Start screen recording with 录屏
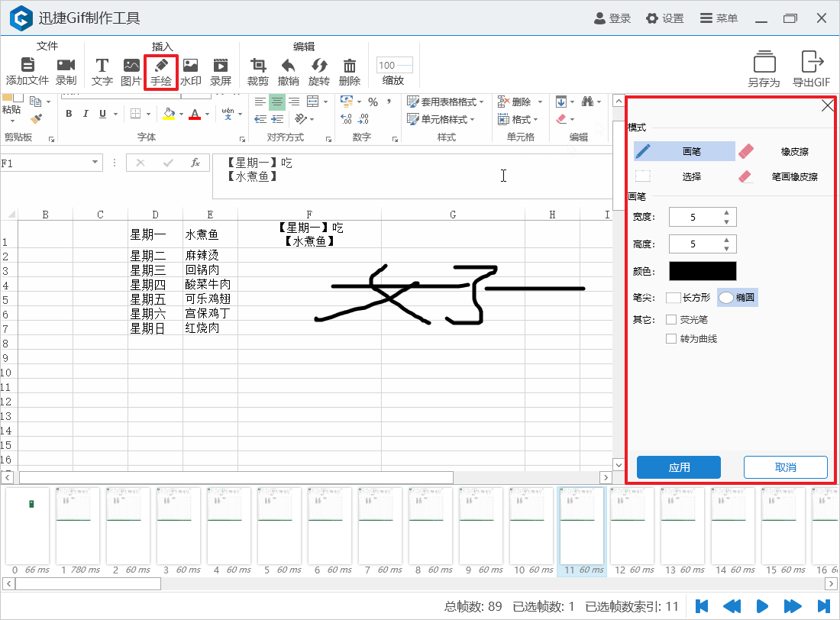840x620 pixels. click(221, 67)
